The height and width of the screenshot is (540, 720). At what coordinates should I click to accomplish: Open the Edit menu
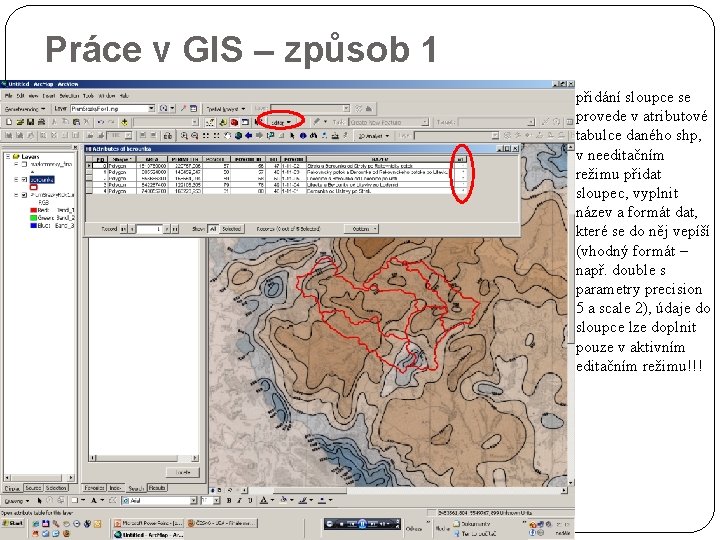(20, 96)
